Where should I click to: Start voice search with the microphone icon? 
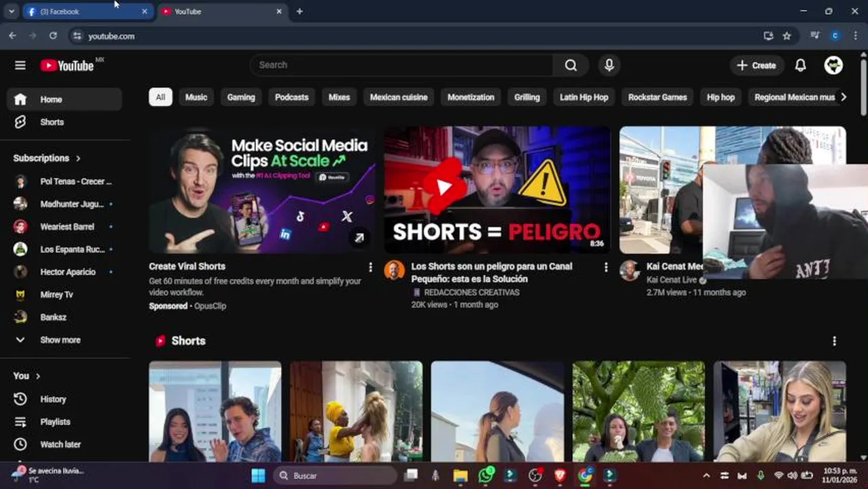coord(609,65)
